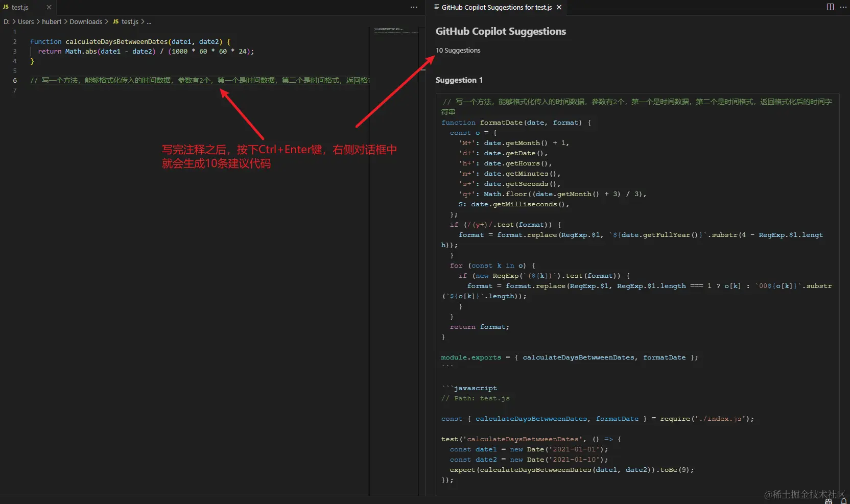Select line number 7 in the gutter

[15, 90]
